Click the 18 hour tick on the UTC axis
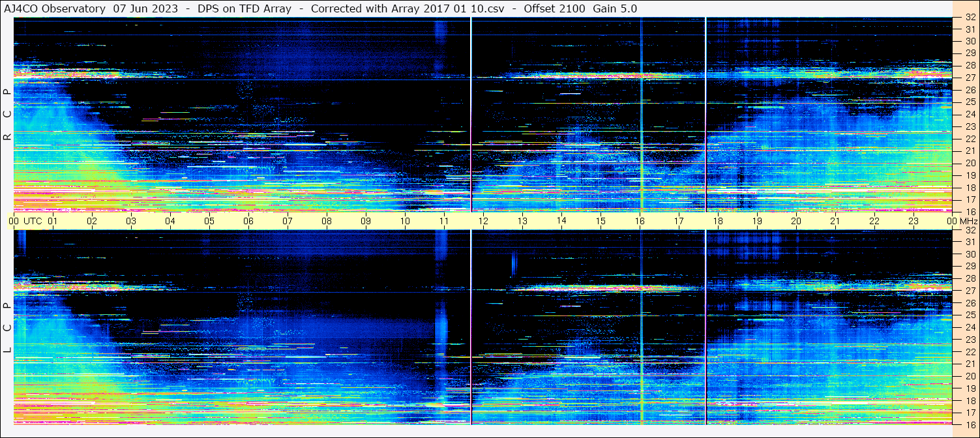Viewport: 980px width, 438px height. (x=717, y=221)
